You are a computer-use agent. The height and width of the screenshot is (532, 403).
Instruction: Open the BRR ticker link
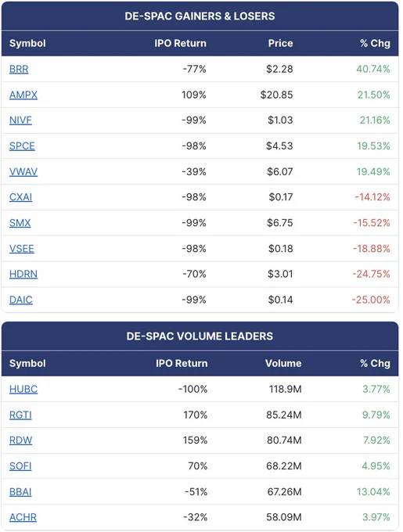coord(19,69)
